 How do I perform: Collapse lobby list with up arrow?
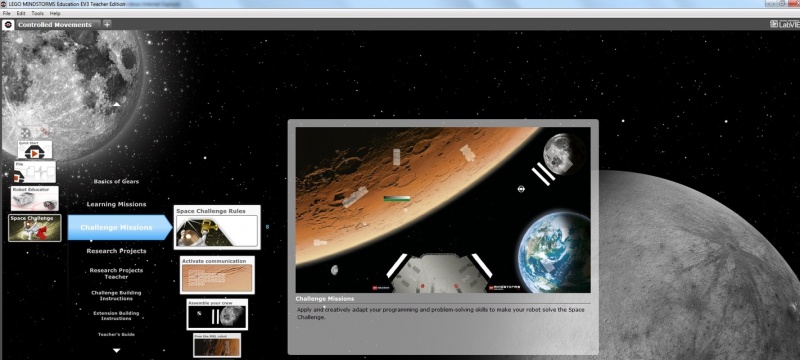(x=117, y=105)
